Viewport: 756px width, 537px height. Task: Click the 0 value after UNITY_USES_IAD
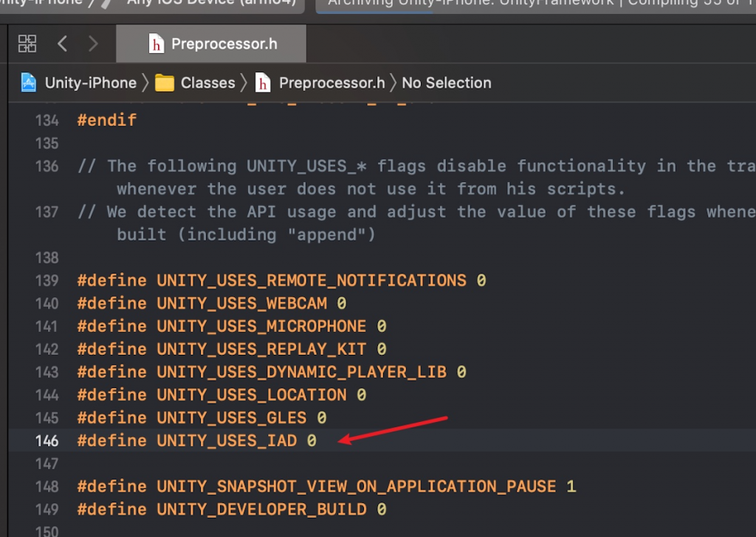pos(312,441)
